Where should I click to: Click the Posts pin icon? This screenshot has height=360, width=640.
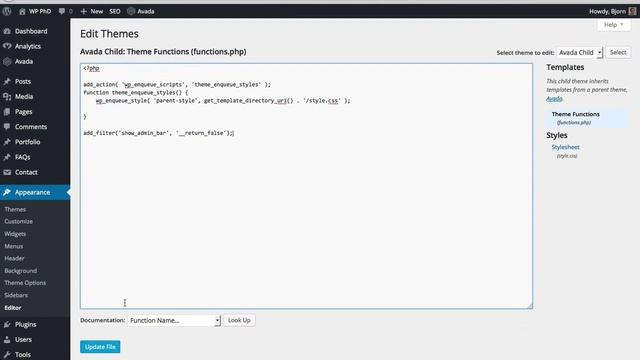pyautogui.click(x=7, y=81)
